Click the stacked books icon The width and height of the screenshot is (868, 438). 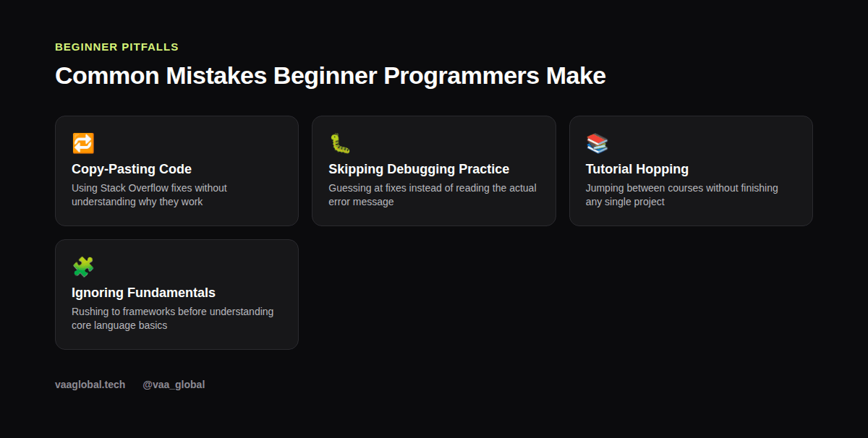point(597,143)
